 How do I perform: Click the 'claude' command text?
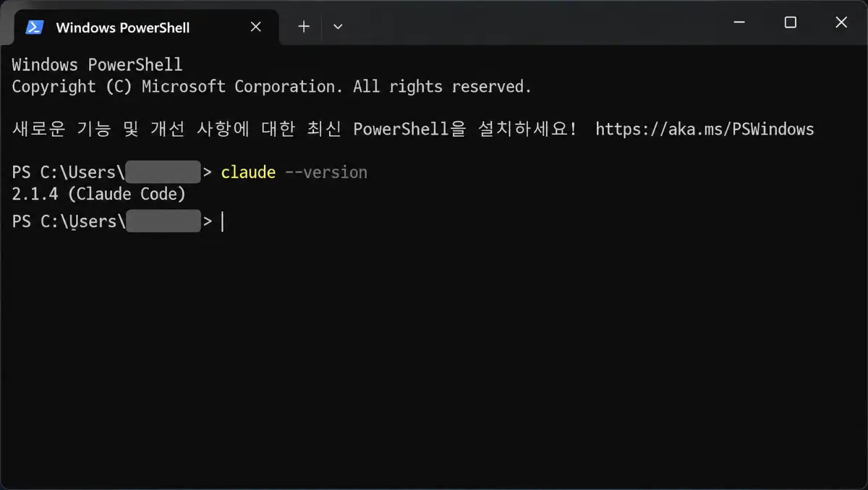click(x=248, y=172)
